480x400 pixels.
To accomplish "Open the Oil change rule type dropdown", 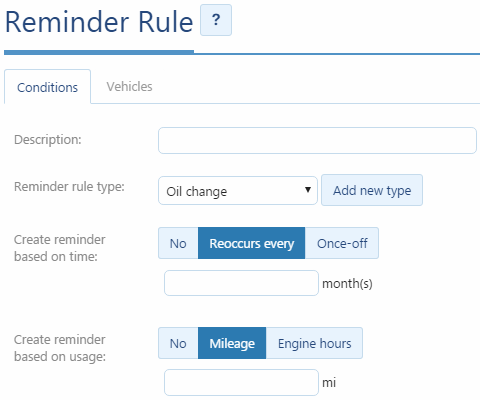I will click(x=238, y=191).
